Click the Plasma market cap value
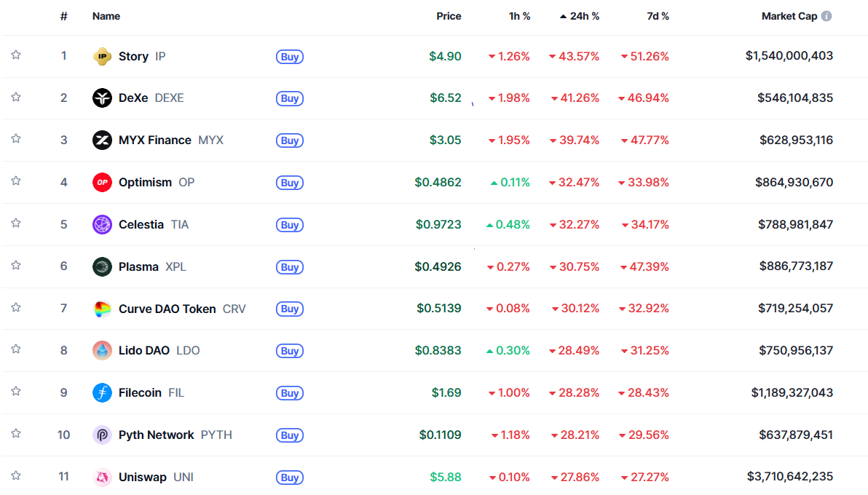This screenshot has height=495, width=868. point(796,266)
